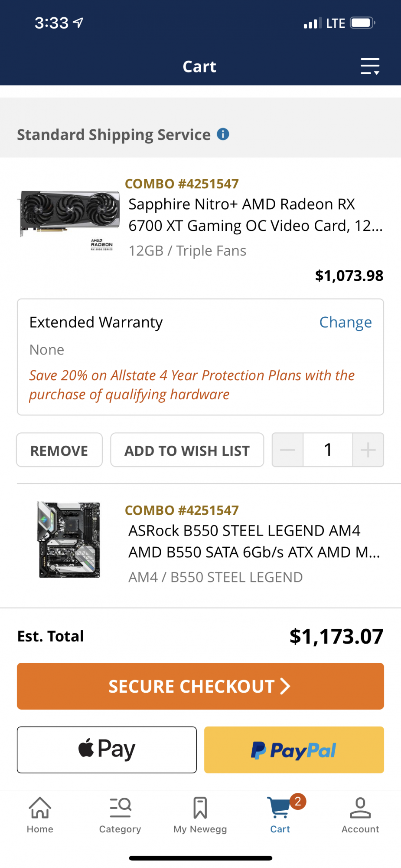The width and height of the screenshot is (401, 868).
Task: Open the Cart menu hamburger icon
Action: point(370,66)
